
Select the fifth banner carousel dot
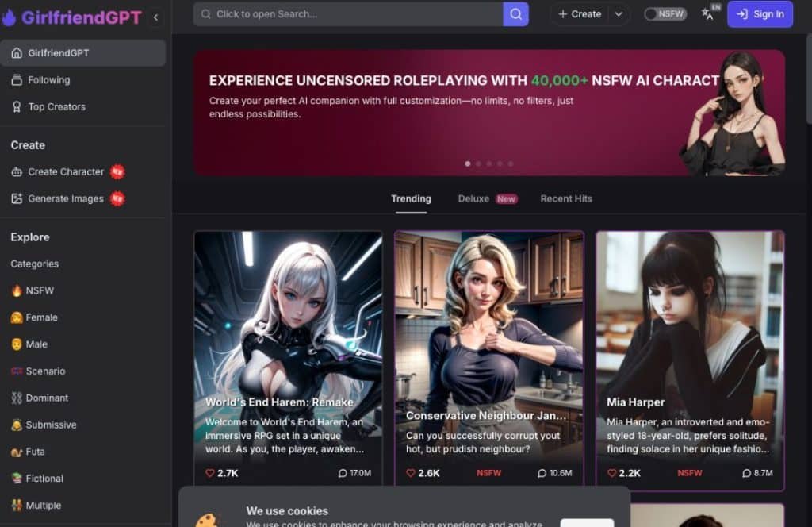[x=511, y=163]
